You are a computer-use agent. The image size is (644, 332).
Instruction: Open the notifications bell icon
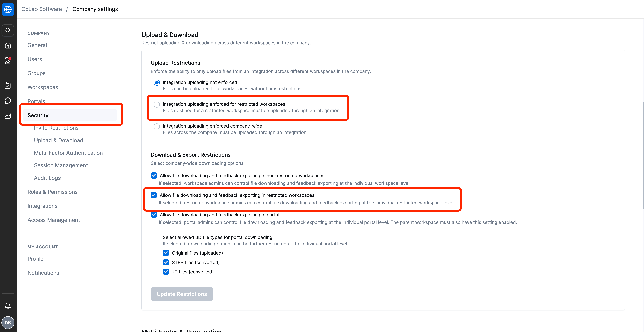coord(8,306)
